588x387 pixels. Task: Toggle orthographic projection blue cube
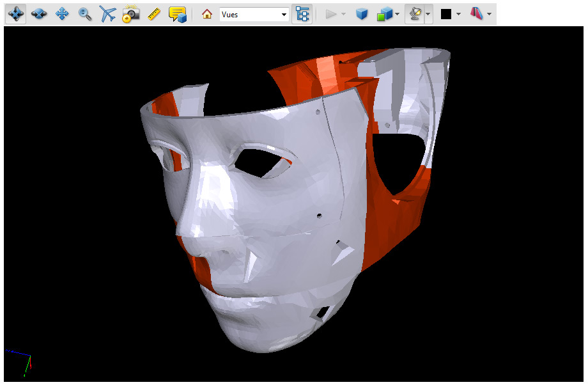pyautogui.click(x=362, y=14)
